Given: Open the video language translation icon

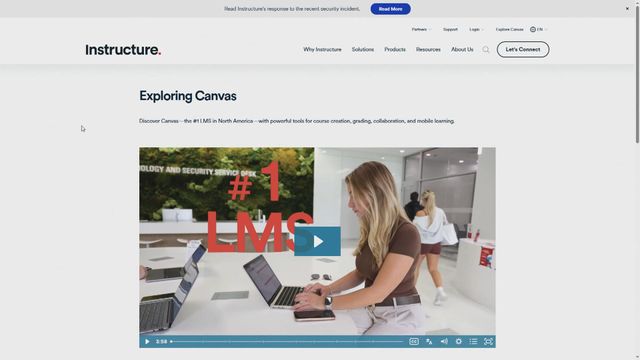Looking at the screenshot, I should coord(429,342).
